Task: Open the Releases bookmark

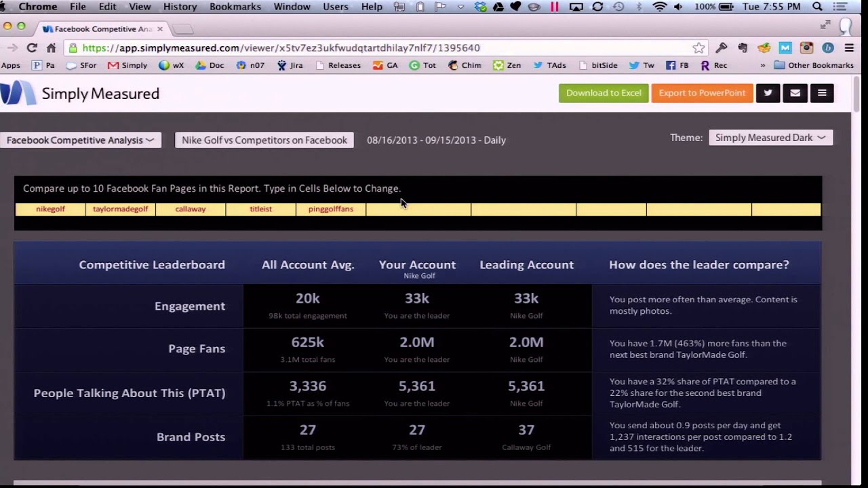Action: coord(338,66)
